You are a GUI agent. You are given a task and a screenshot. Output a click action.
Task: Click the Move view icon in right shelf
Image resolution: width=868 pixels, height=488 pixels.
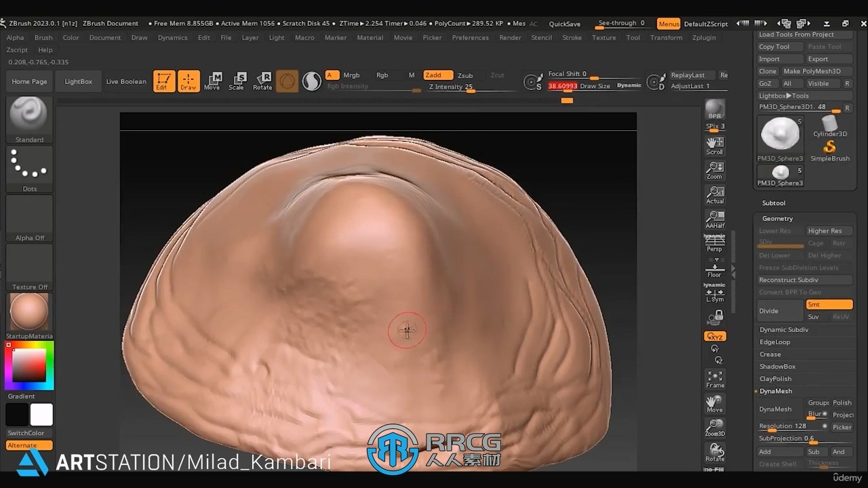715,404
